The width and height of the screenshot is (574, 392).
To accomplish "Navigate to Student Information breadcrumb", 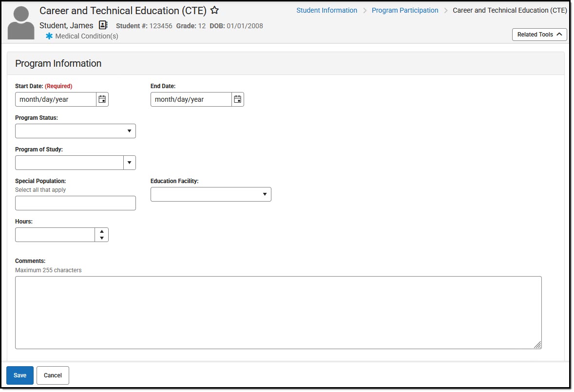I will click(x=326, y=10).
